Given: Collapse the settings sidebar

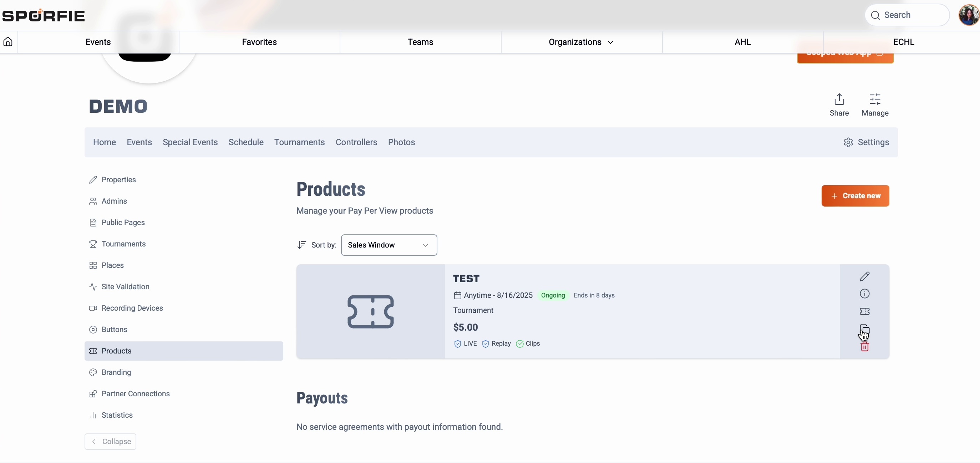Looking at the screenshot, I should tap(110, 441).
